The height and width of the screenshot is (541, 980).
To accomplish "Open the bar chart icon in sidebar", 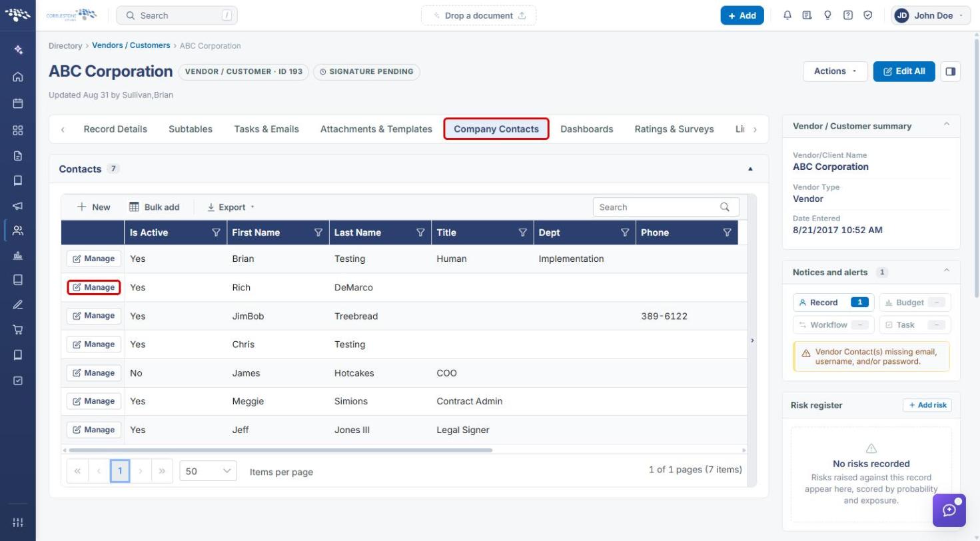I will [x=18, y=255].
